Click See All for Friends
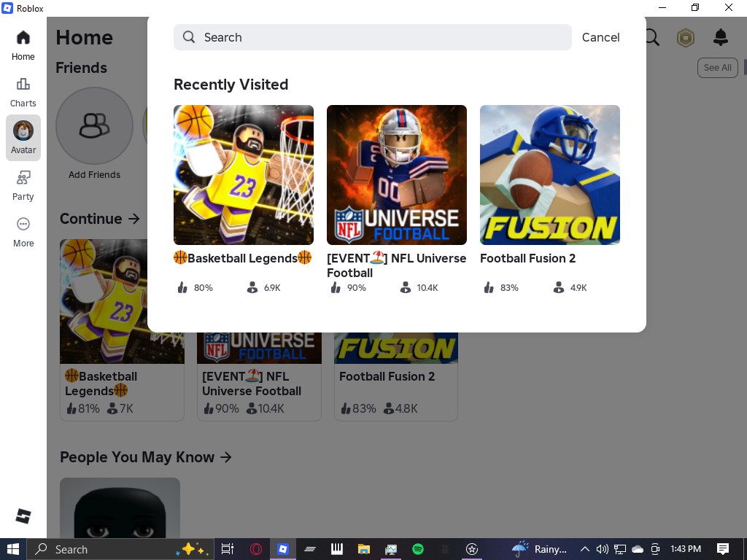The height and width of the screenshot is (560, 747). pyautogui.click(x=718, y=68)
